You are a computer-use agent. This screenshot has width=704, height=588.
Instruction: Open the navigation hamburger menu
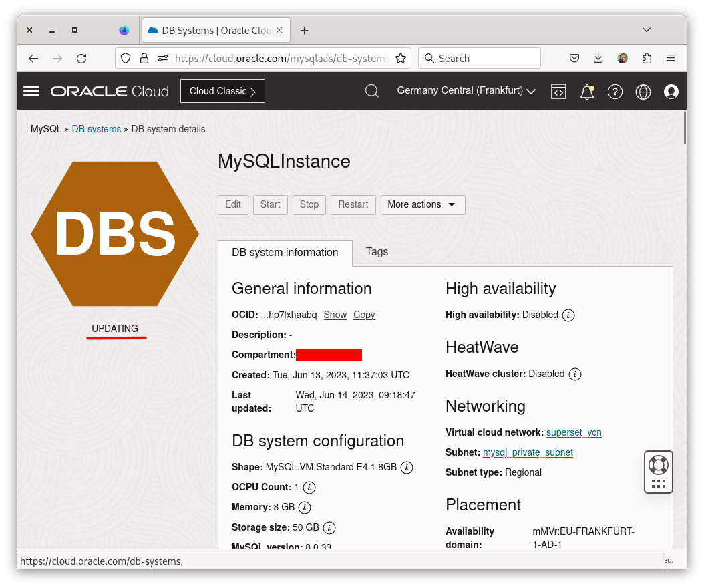click(x=31, y=91)
